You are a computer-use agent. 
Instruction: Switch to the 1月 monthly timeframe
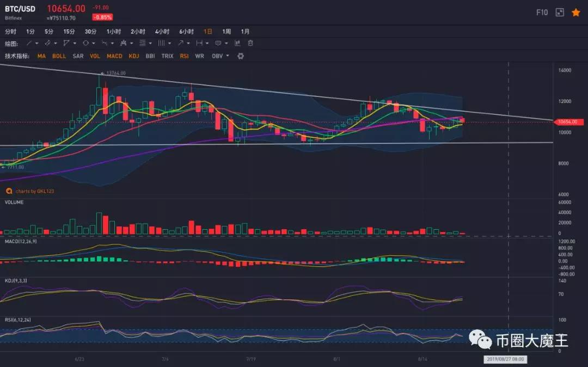point(245,32)
